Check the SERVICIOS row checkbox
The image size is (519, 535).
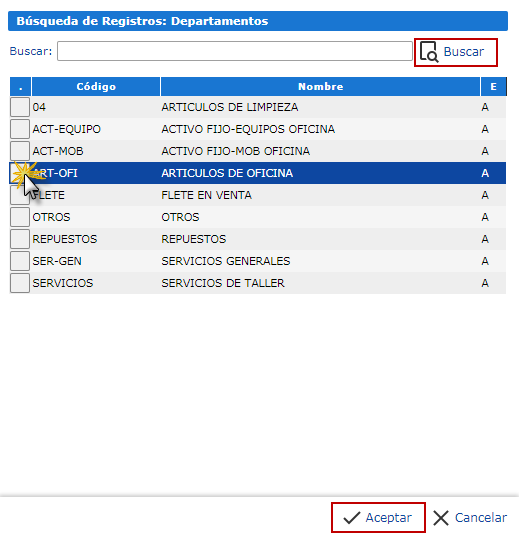[x=20, y=283]
